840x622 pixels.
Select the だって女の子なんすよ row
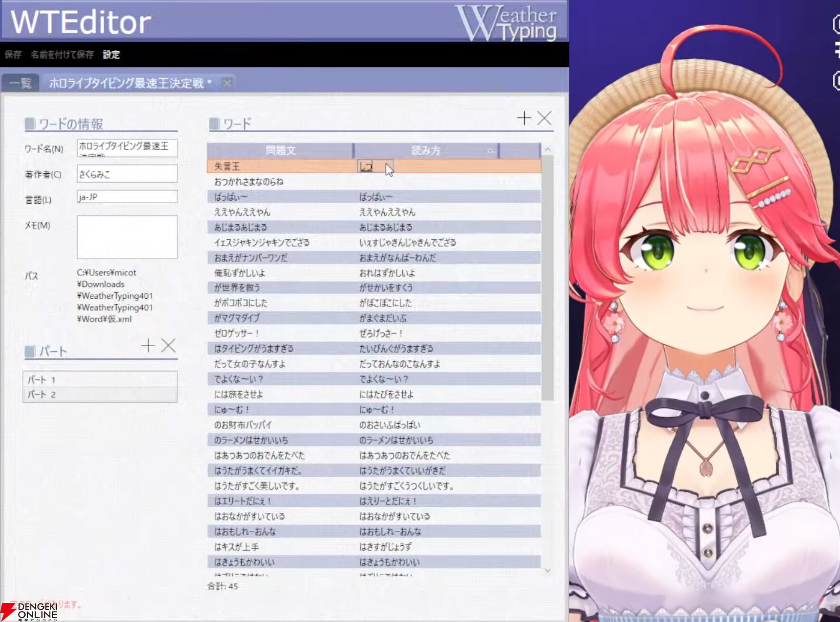[374, 364]
